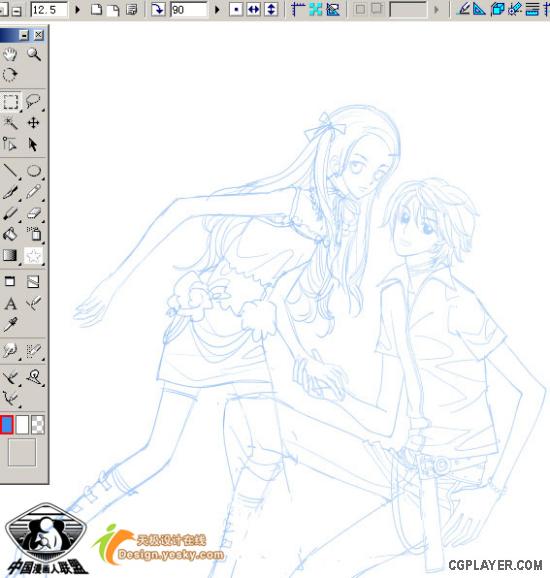Click the blank page view icon

[97, 10]
